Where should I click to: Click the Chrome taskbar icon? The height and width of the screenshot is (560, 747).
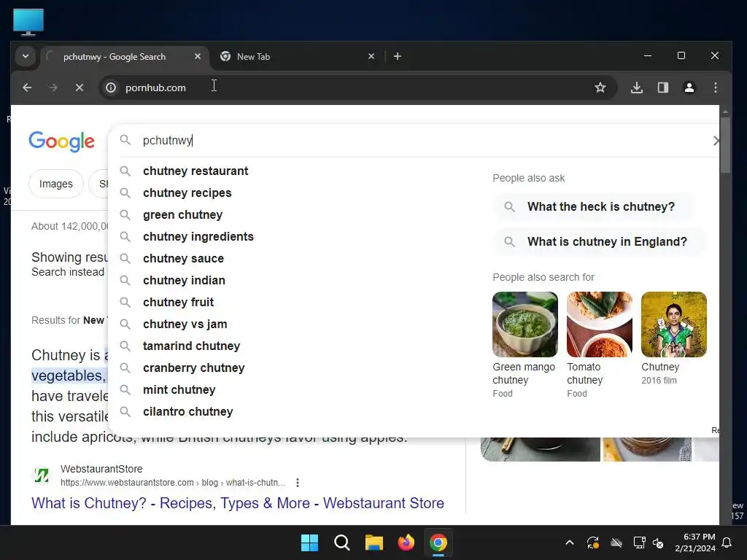click(x=438, y=542)
